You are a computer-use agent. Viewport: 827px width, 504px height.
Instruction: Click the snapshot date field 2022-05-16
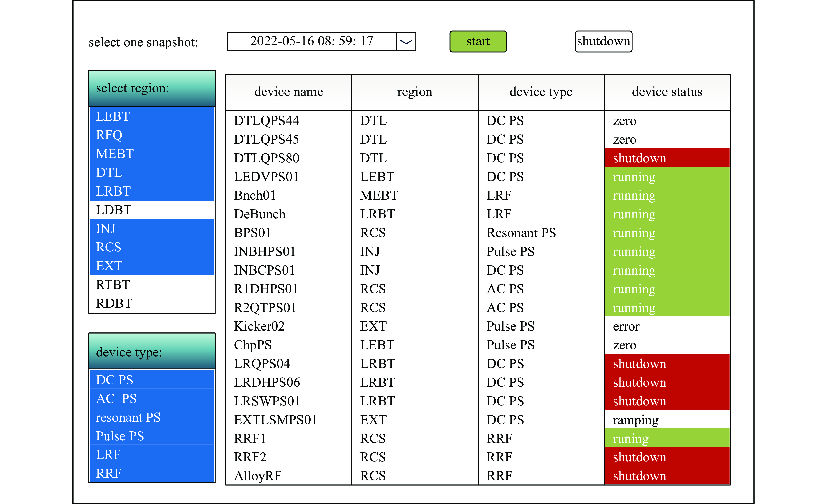tap(312, 42)
